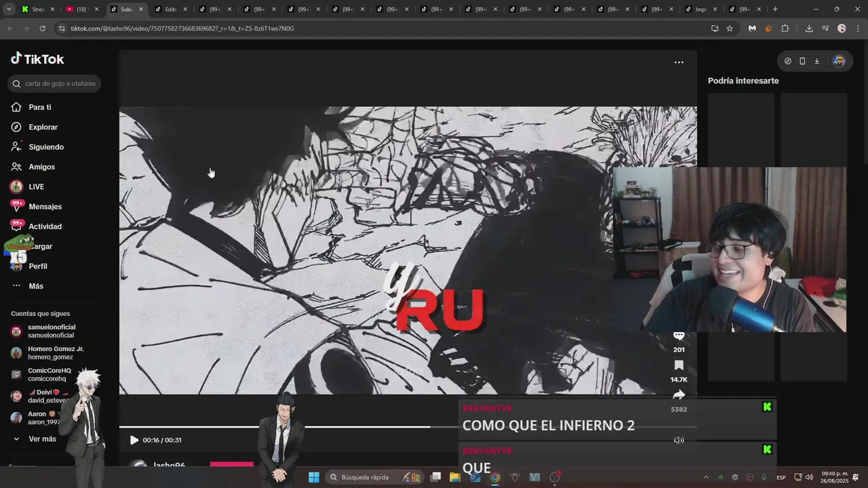Click the TikTok coins icon in top pill
Image resolution: width=868 pixels, height=488 pixels.
[787, 61]
